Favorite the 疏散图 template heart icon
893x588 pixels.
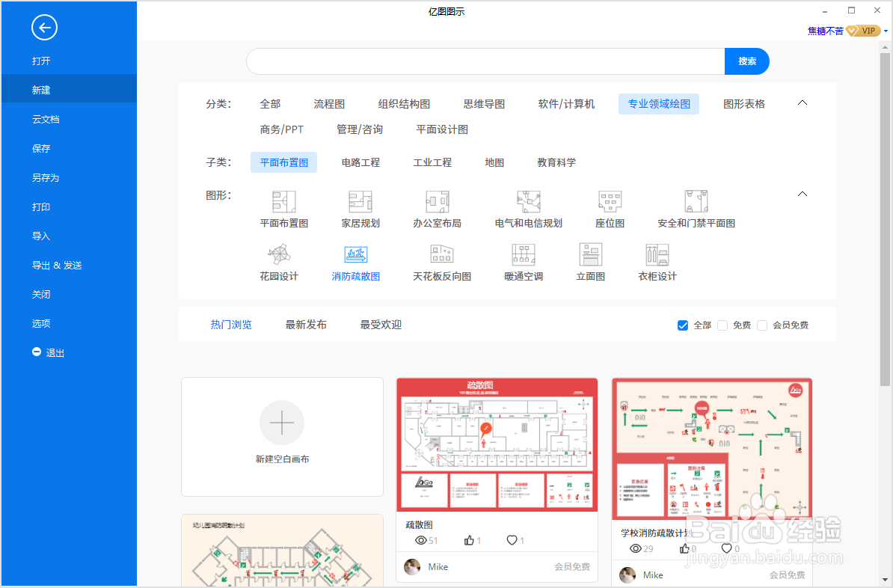[x=512, y=540]
